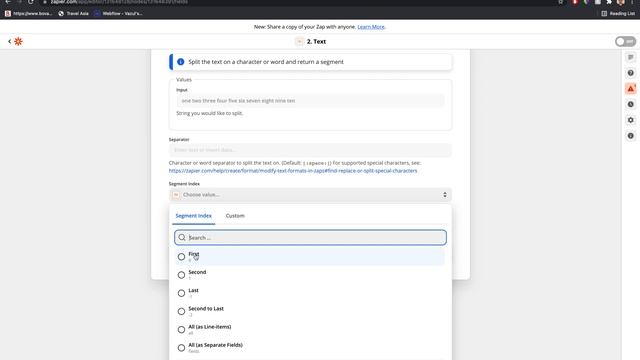Open the first https://www.bova bookmark
640x360 pixels.
(29, 13)
